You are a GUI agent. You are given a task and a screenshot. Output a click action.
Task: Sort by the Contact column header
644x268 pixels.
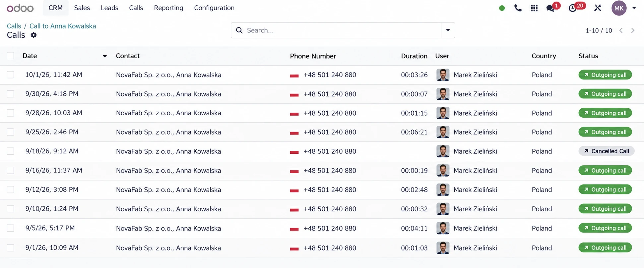pyautogui.click(x=128, y=56)
